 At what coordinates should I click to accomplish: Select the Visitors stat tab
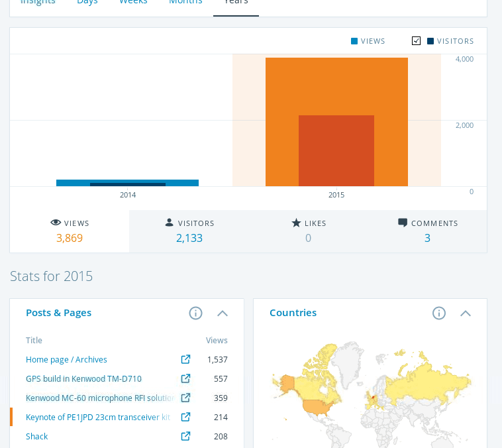tap(189, 231)
